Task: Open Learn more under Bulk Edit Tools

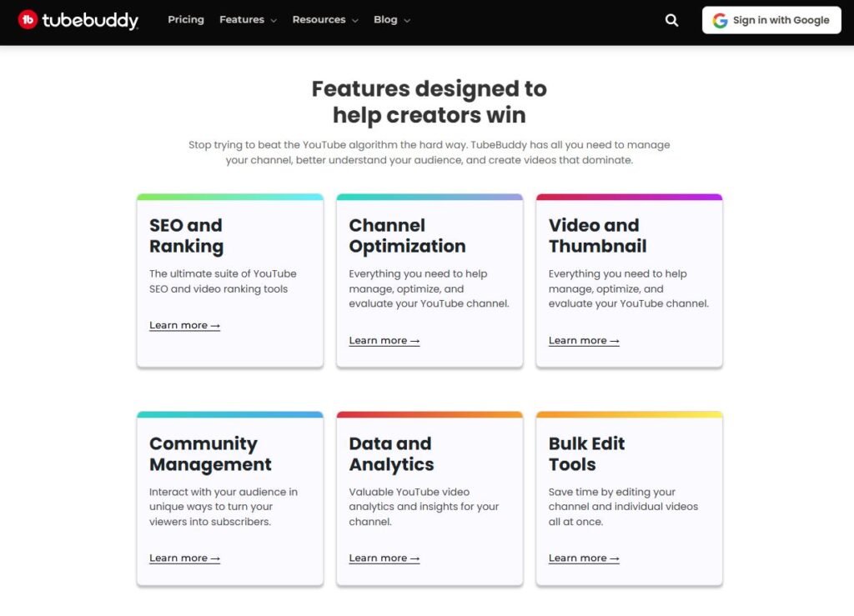Action: point(584,558)
